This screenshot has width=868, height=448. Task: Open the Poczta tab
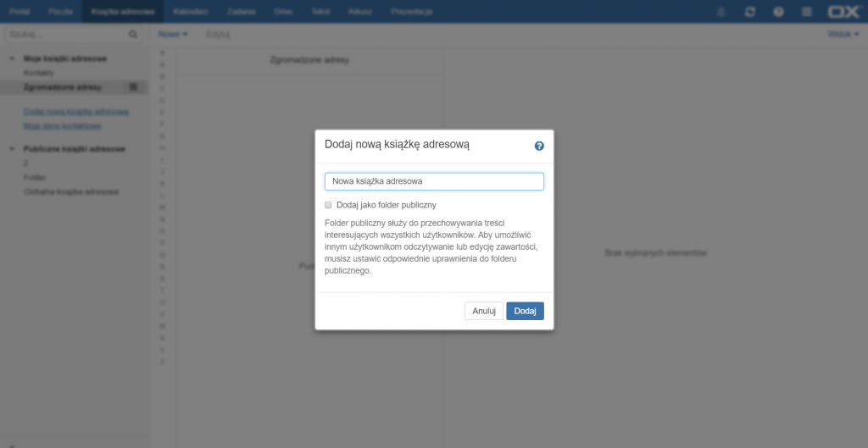[x=60, y=12]
